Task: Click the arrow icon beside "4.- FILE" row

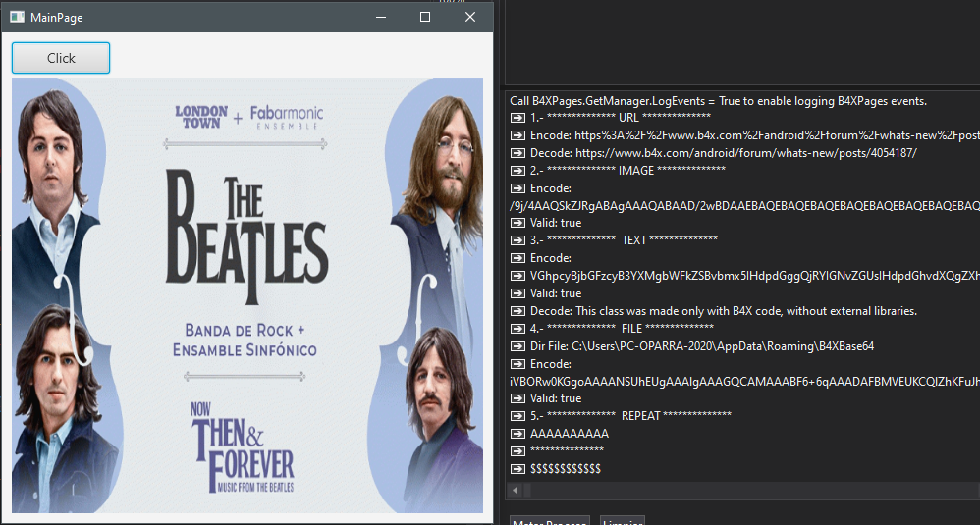Action: (517, 329)
